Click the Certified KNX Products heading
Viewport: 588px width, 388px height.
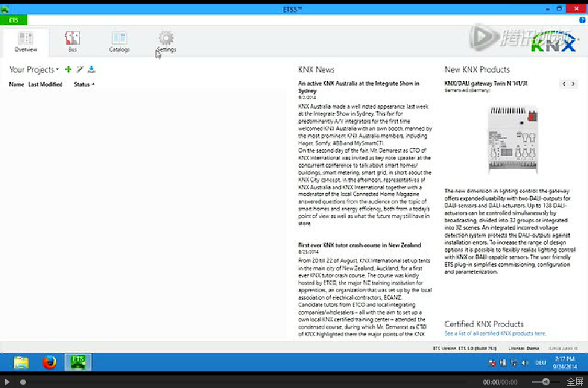click(484, 324)
